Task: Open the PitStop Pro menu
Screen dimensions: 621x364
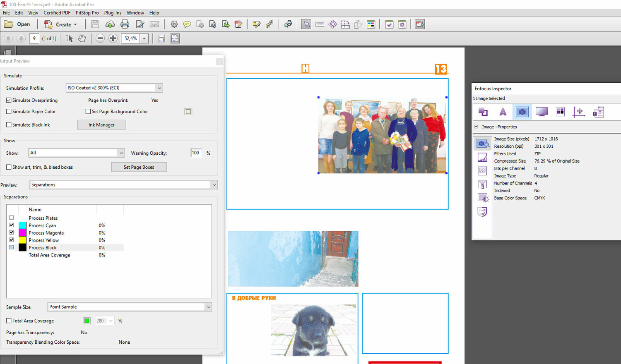Action: tap(87, 13)
